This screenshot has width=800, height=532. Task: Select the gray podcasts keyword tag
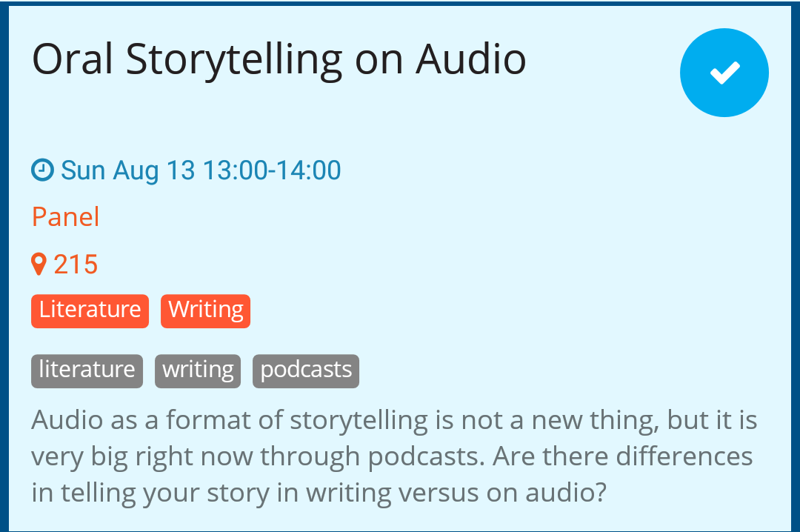point(306,371)
